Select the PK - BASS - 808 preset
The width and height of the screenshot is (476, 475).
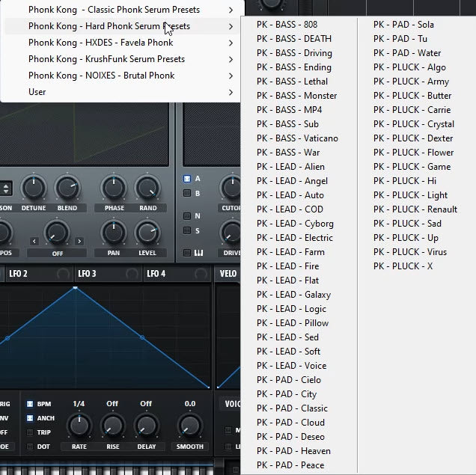pos(287,25)
